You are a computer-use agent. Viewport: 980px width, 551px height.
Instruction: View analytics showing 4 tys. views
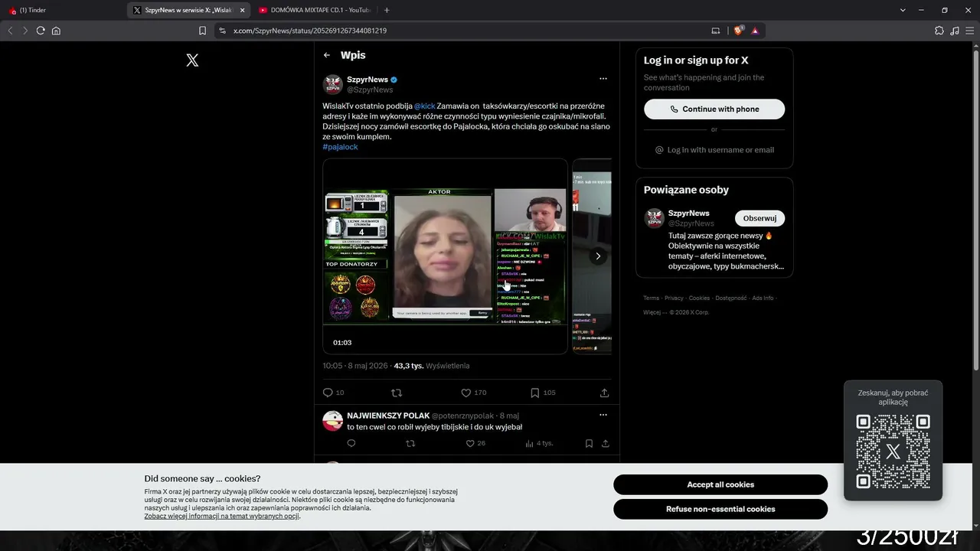tap(538, 443)
